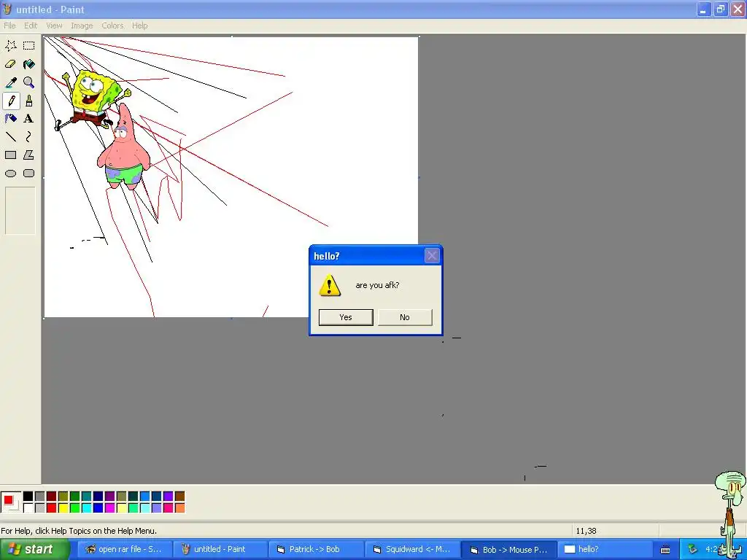This screenshot has height=560, width=747.
Task: Select the Rounded Rectangle tool
Action: (x=29, y=174)
